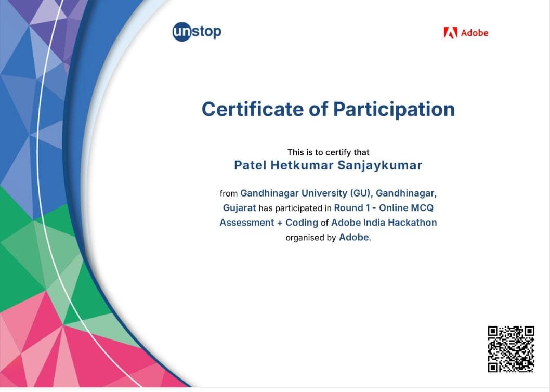Select the red Adobe 'A' mark

450,32
